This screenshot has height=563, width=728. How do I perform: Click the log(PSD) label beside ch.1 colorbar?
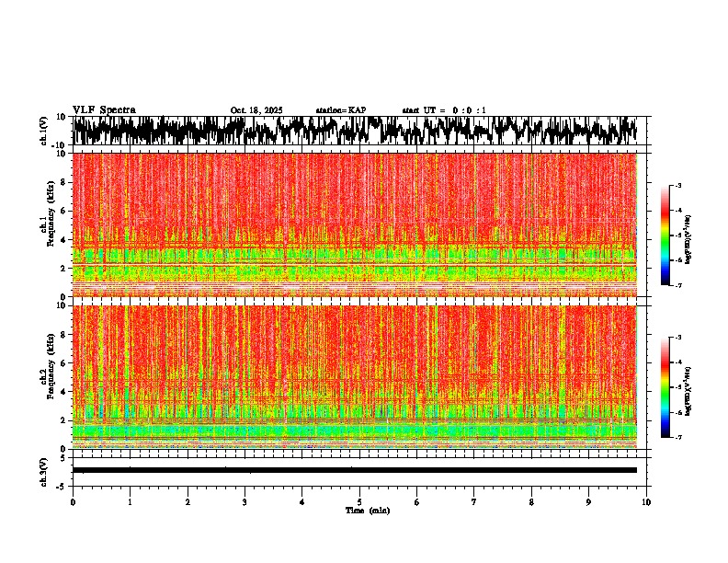688,240
